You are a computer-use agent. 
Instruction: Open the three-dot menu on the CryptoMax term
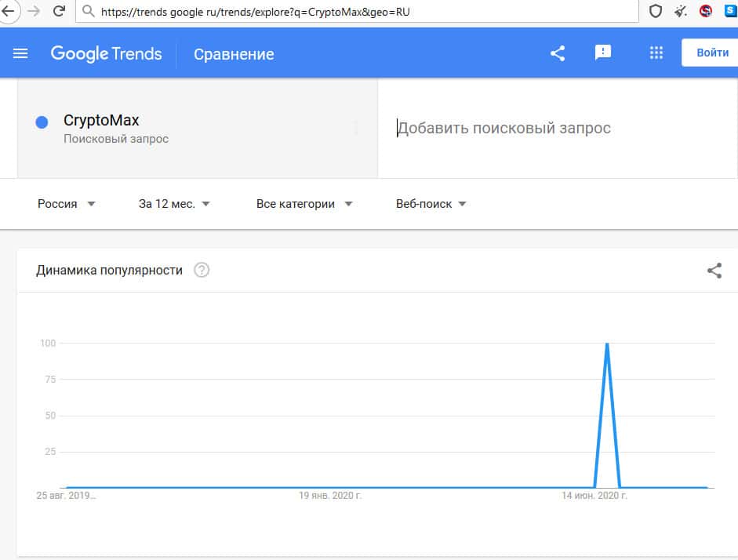[357, 129]
